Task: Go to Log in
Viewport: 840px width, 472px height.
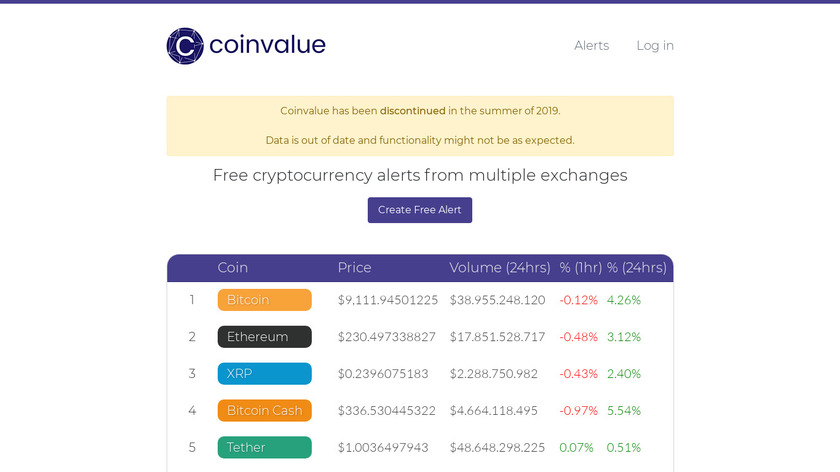Action: pyautogui.click(x=655, y=46)
